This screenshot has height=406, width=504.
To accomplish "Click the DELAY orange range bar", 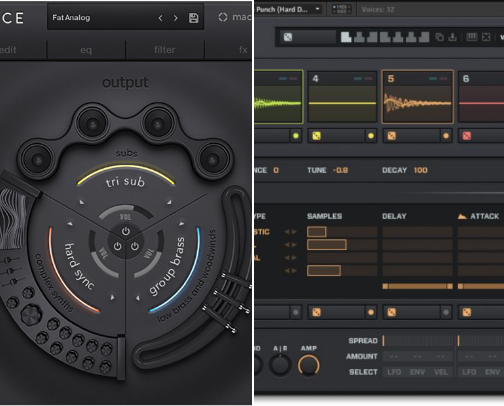I will [417, 286].
